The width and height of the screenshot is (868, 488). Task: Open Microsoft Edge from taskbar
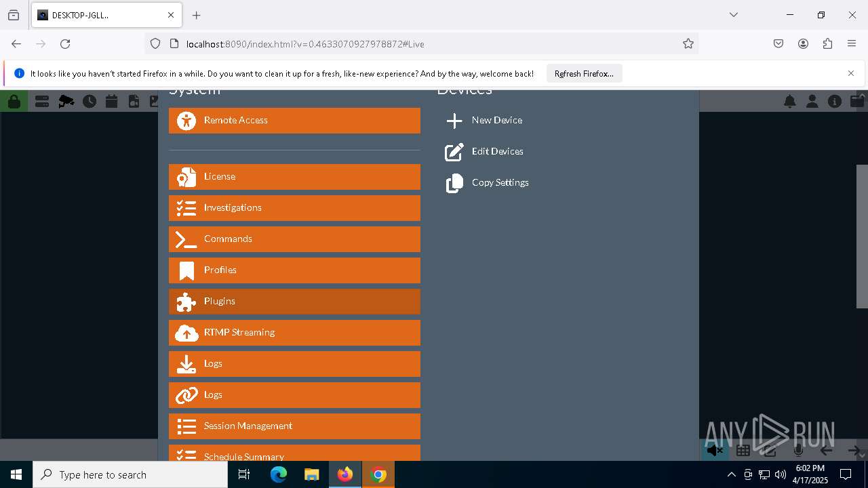[279, 474]
